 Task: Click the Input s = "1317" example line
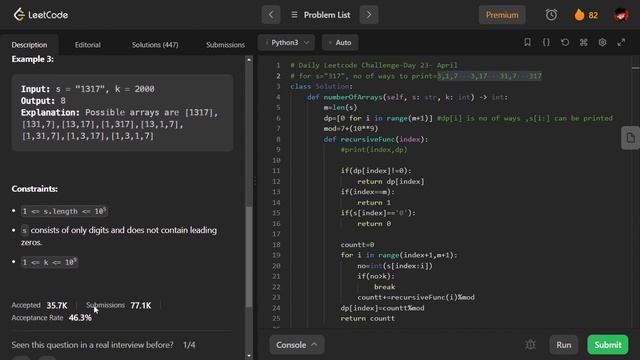[88, 89]
